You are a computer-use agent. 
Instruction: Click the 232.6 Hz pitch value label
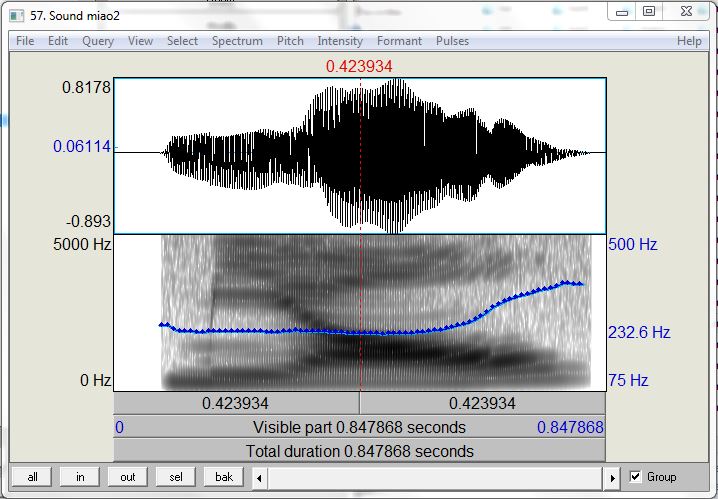(x=639, y=332)
